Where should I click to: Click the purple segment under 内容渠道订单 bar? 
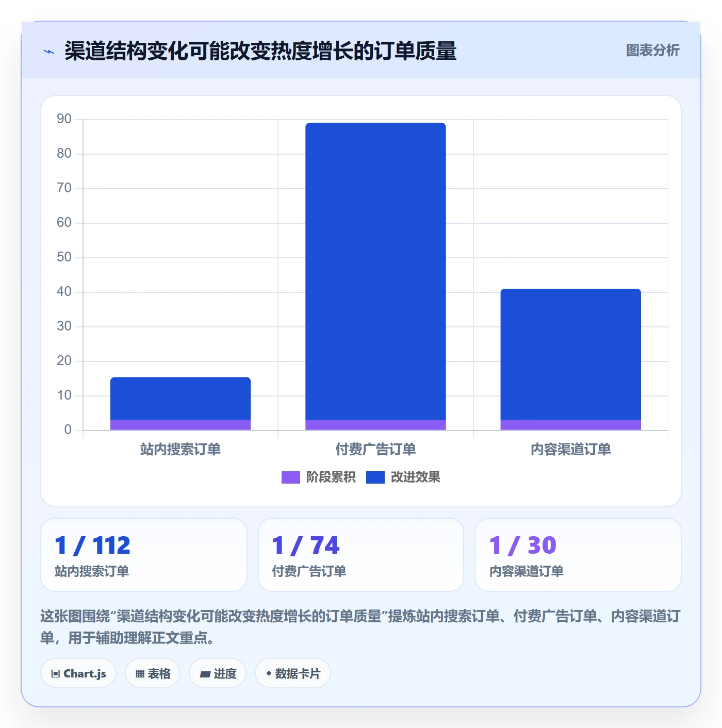570,425
